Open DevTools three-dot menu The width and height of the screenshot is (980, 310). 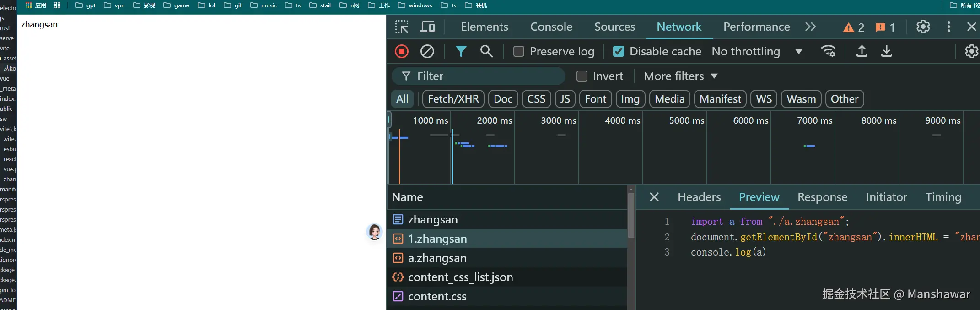coord(949,27)
